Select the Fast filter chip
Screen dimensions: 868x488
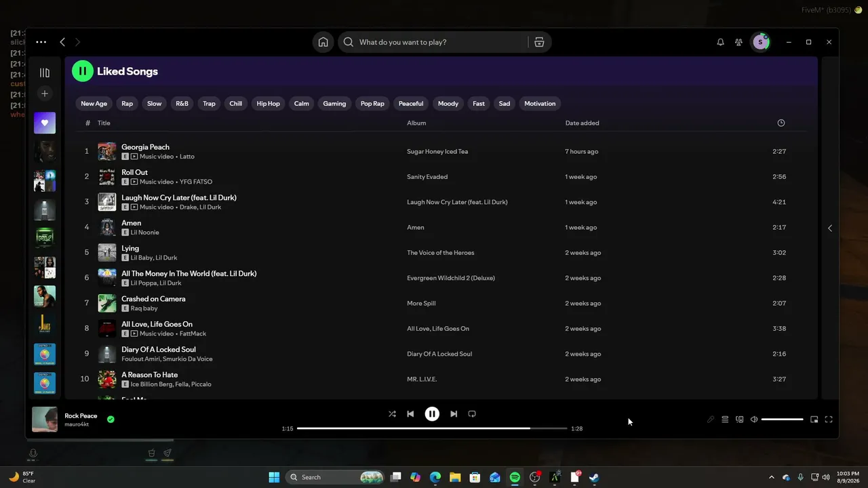click(479, 104)
